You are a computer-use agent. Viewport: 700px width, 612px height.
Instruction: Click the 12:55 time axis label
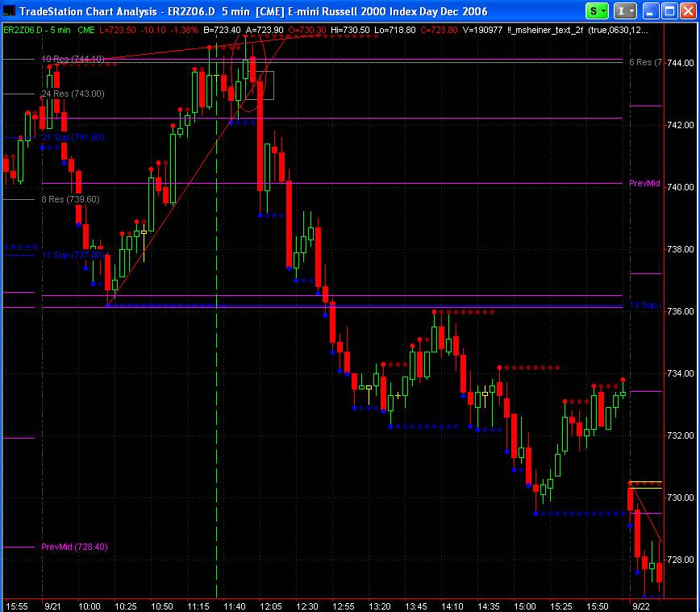click(x=344, y=606)
